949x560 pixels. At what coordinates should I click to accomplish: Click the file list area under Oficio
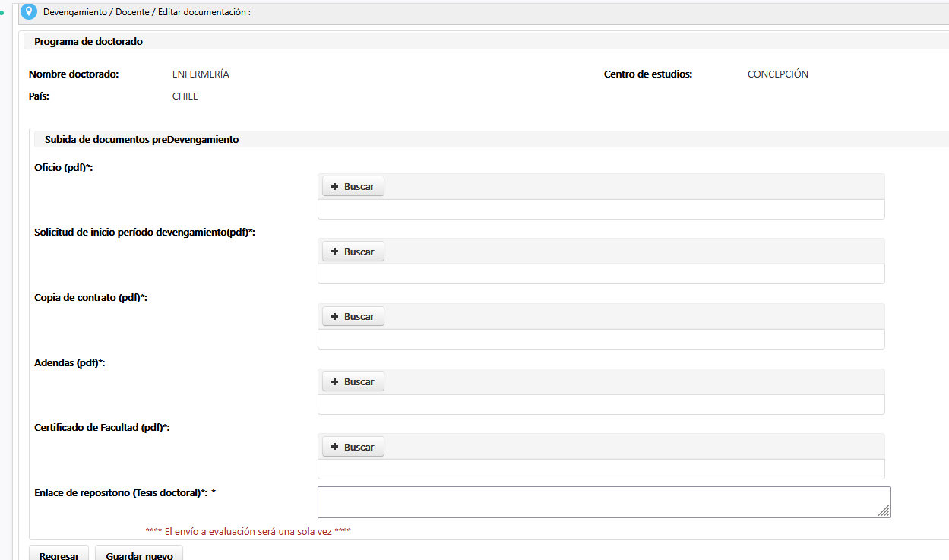600,210
